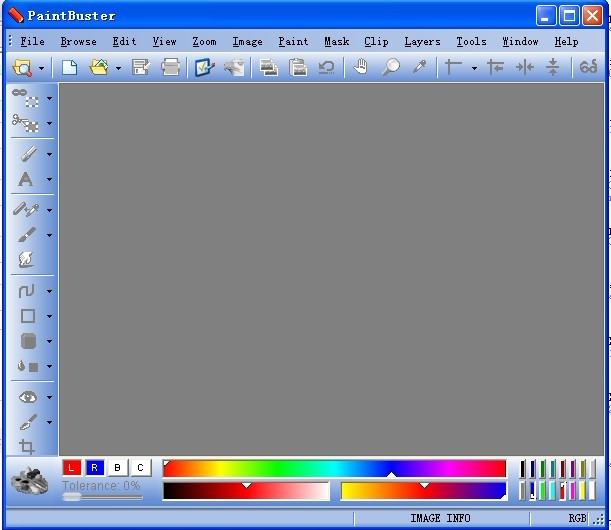
Task: Select the line drawing tool
Action: [28, 154]
